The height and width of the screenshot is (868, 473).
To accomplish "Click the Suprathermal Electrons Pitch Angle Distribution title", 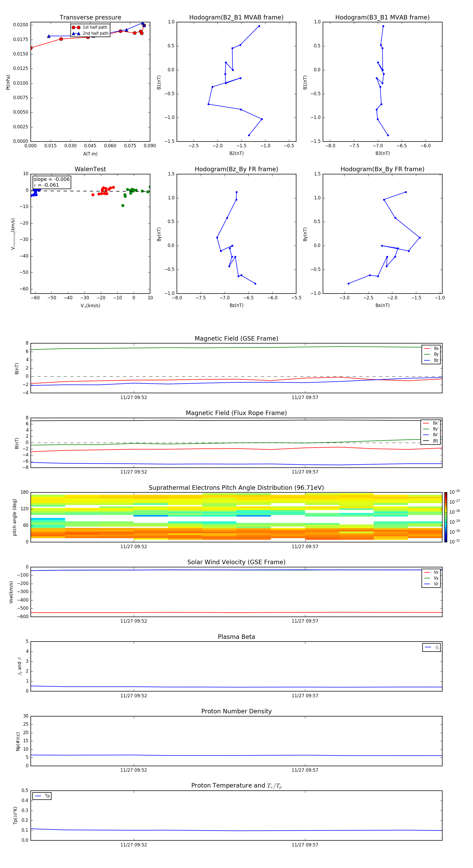I will point(236,488).
